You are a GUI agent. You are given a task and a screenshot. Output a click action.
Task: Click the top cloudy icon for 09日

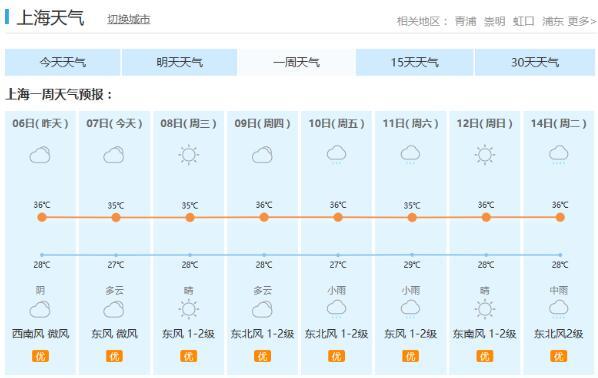pyautogui.click(x=262, y=155)
